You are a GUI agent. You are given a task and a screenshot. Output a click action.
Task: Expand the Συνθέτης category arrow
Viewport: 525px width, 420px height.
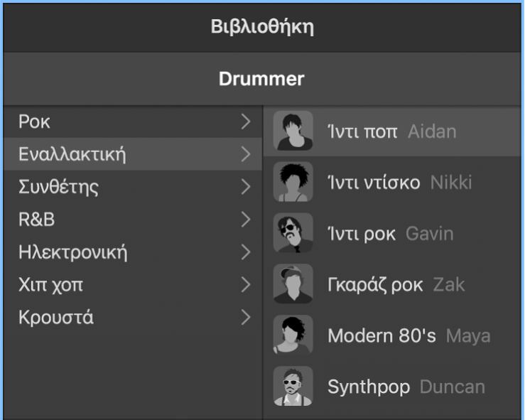(246, 188)
